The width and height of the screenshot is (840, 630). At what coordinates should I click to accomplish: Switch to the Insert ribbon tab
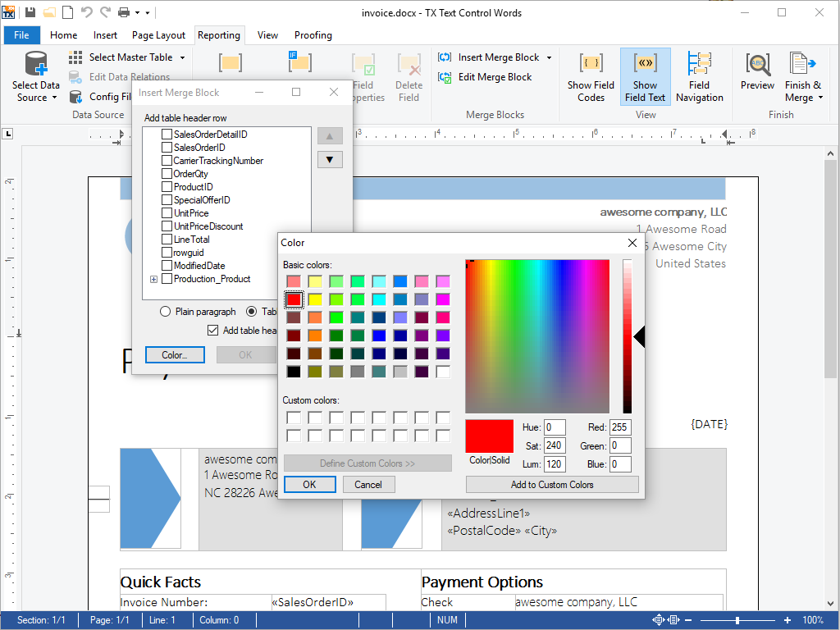pos(106,35)
